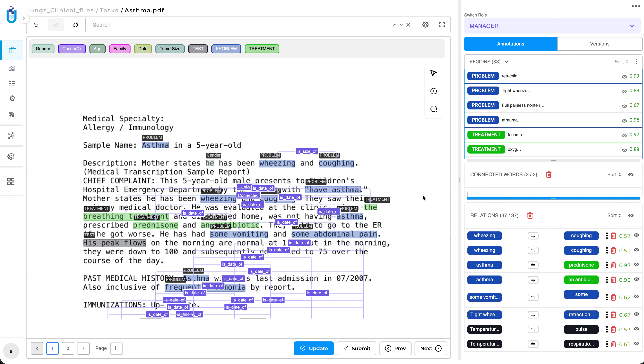Screen dimensions: 644x364
Task: Toggle visibility of Tight wheezi… region
Action: pos(624,91)
